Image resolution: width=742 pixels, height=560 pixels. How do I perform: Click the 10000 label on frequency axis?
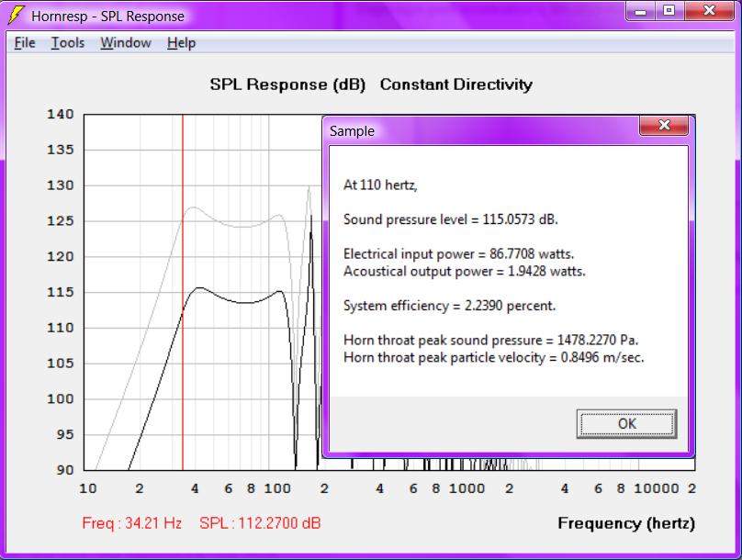pos(657,488)
